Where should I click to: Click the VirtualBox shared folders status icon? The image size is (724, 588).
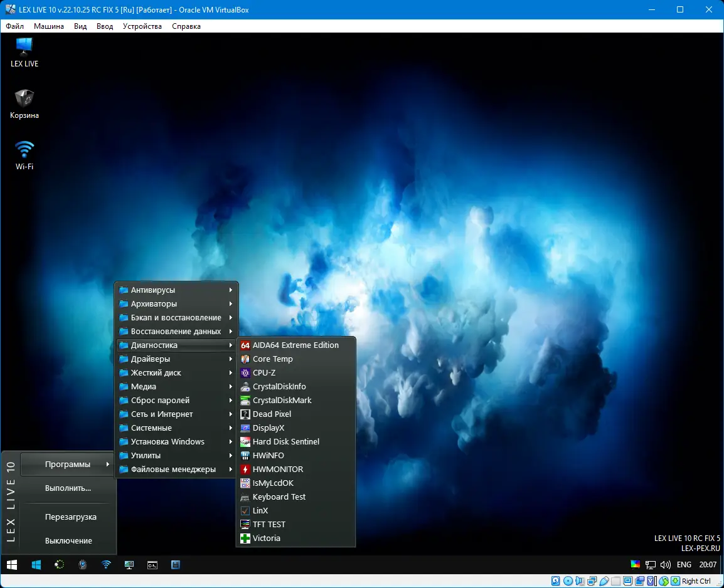tap(615, 581)
